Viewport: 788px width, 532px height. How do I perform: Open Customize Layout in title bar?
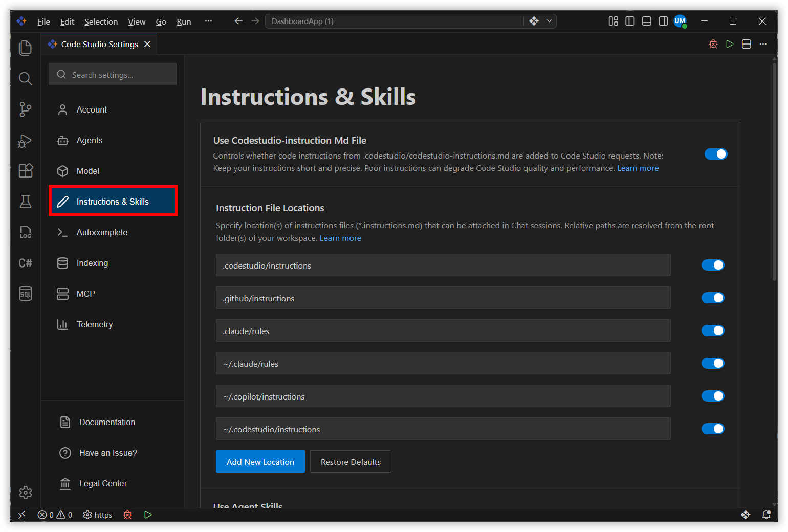point(613,21)
